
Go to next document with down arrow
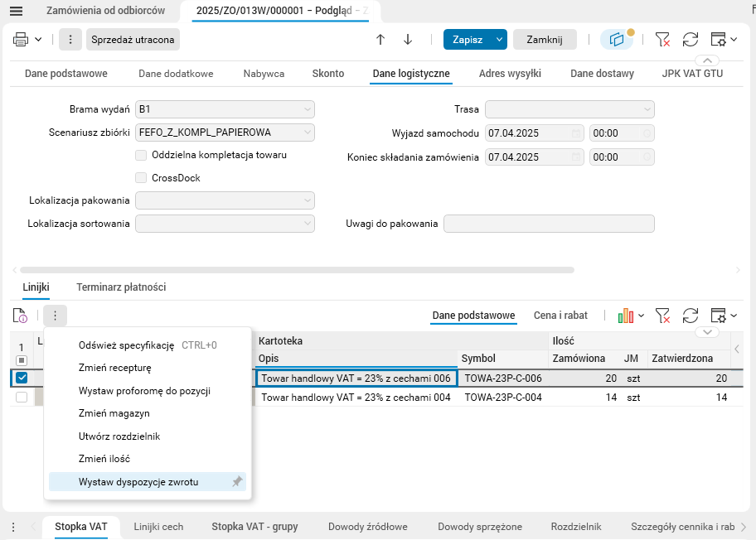tap(408, 40)
